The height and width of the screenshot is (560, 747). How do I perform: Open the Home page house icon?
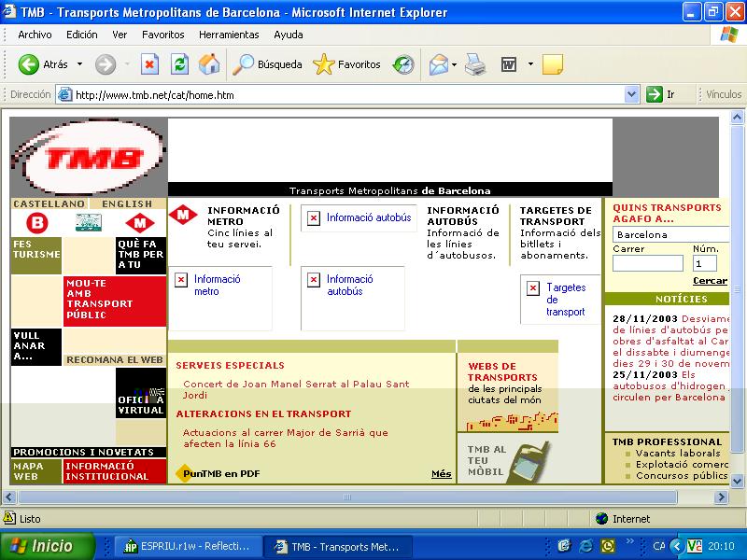coord(209,64)
